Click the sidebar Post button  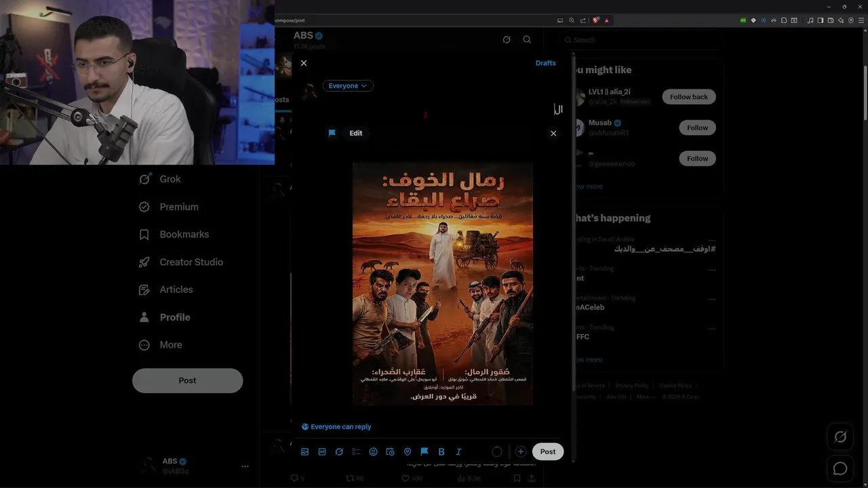click(188, 381)
